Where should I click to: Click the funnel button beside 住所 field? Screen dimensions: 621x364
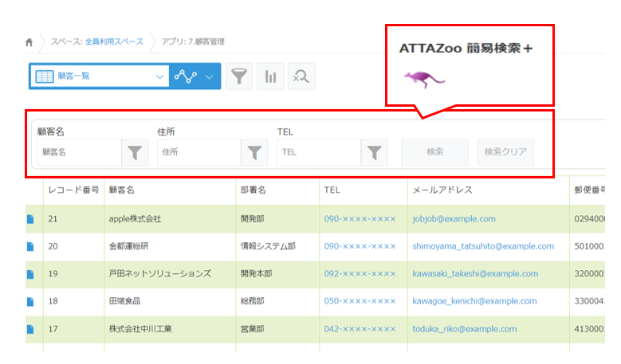(254, 151)
